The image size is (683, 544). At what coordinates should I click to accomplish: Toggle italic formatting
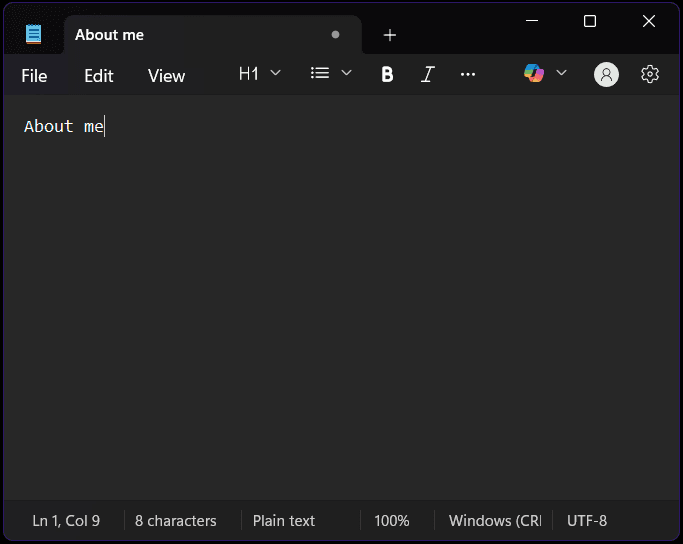428,74
